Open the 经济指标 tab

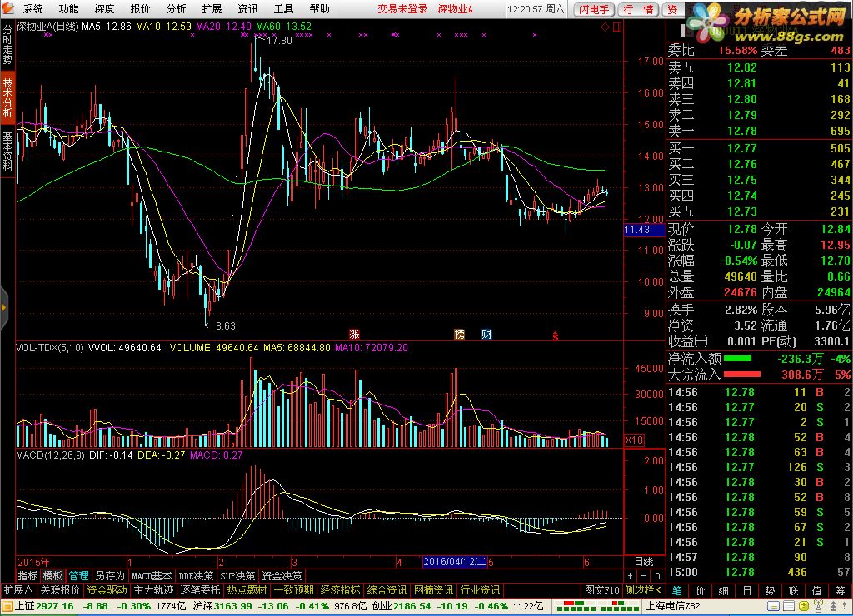pyautogui.click(x=341, y=590)
